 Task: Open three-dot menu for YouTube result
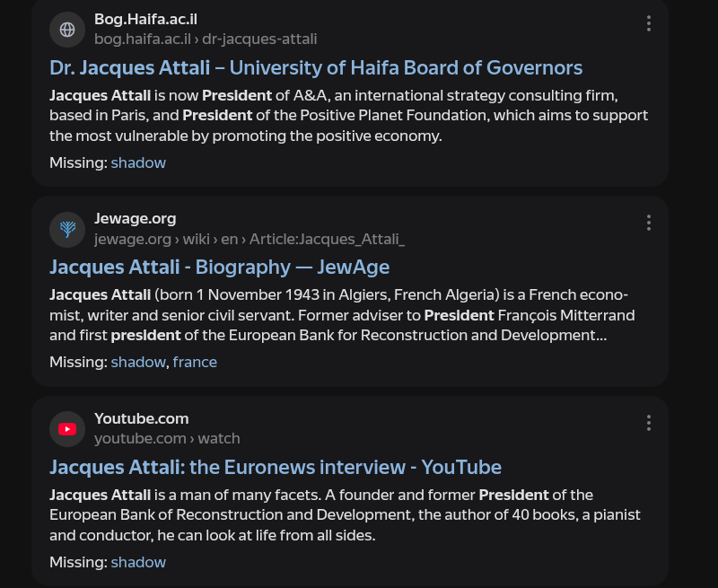648,423
